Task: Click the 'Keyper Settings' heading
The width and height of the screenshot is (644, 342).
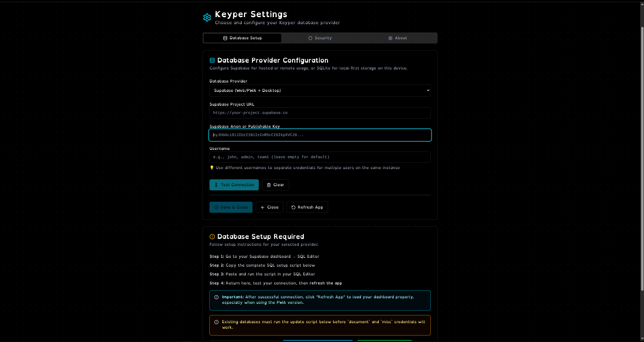Action: pyautogui.click(x=251, y=14)
